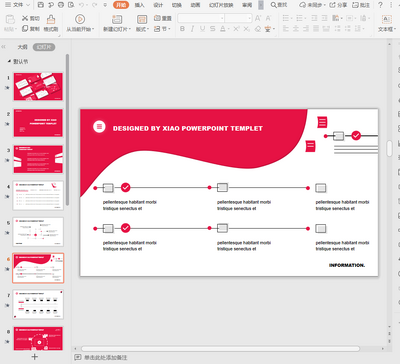
Task: Open the 节 section dropdown
Action: coord(162,29)
